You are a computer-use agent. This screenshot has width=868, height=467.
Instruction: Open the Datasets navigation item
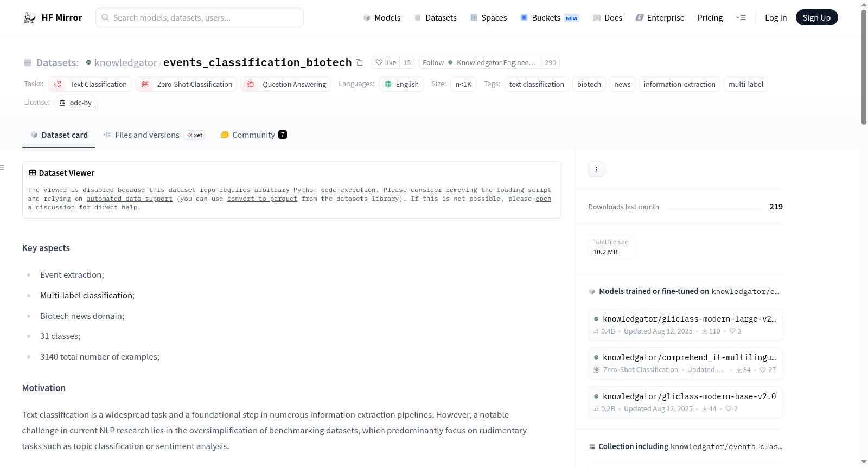[x=435, y=18]
